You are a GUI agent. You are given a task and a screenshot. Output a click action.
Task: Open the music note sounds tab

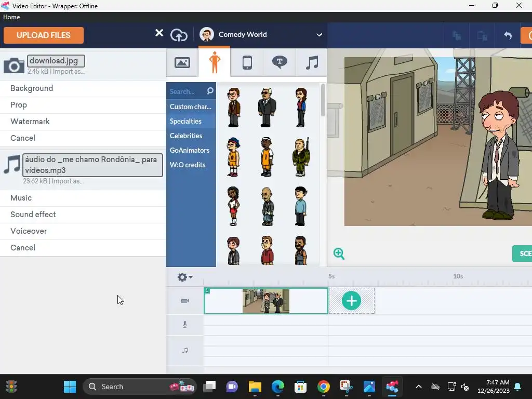point(312,63)
